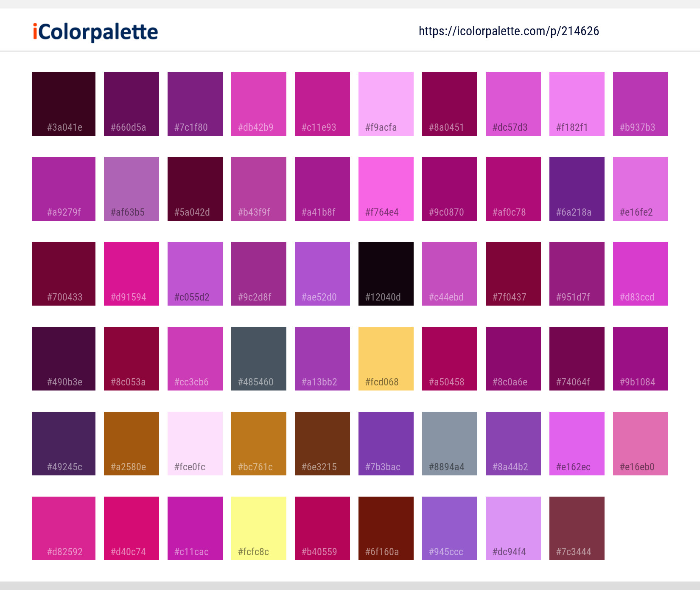Click the #f182f1 swatch
This screenshot has height=590, width=700.
coord(577,104)
